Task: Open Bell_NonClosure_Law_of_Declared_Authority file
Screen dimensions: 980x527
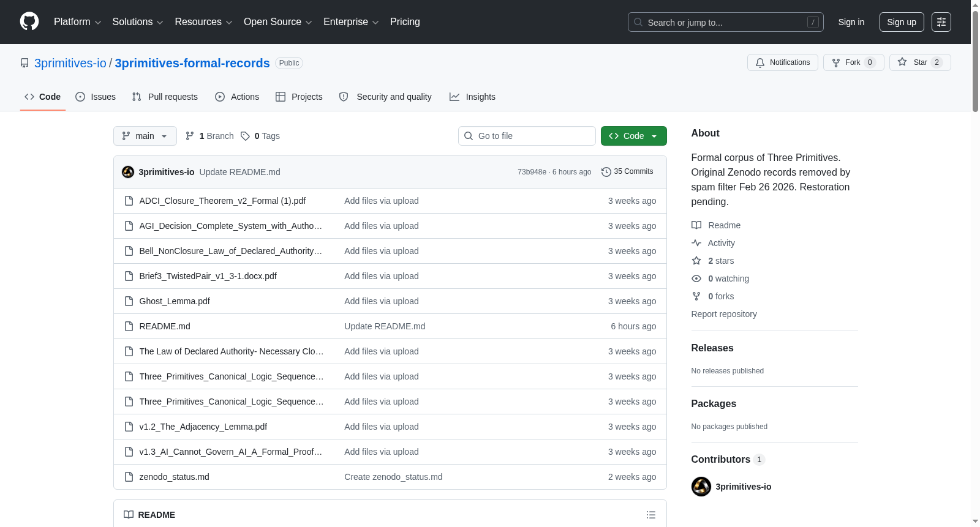Action: (x=231, y=251)
